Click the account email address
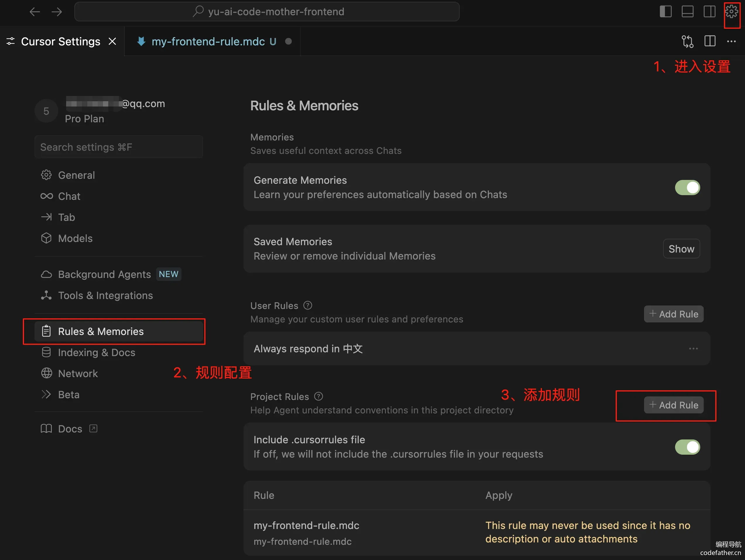Screen dimensions: 745x560 pos(115,103)
